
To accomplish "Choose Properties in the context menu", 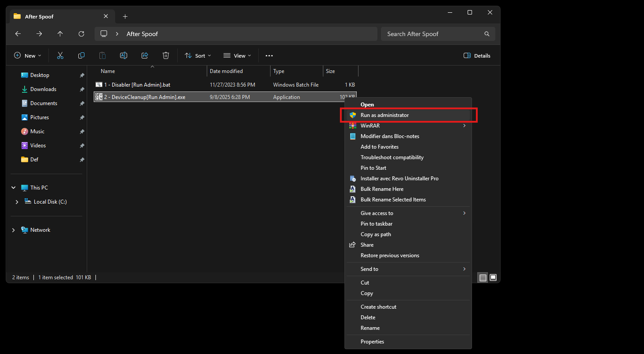I will [x=372, y=342].
